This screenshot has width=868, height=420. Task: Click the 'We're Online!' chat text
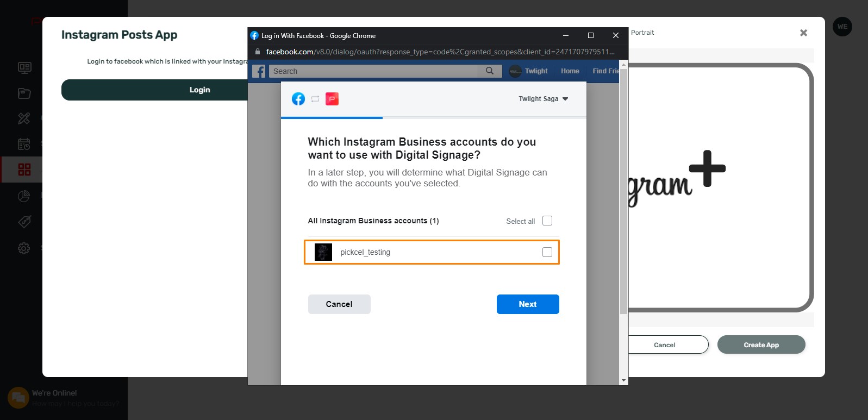[54, 393]
